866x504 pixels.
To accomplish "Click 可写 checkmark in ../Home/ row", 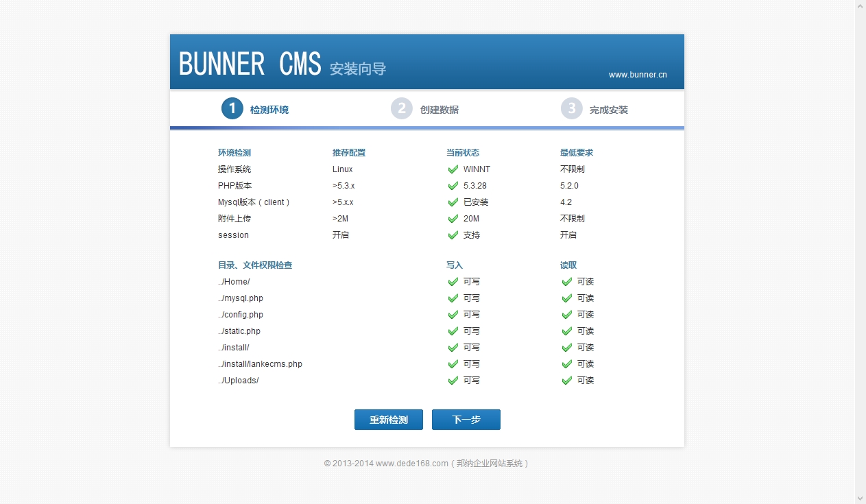I will 453,282.
